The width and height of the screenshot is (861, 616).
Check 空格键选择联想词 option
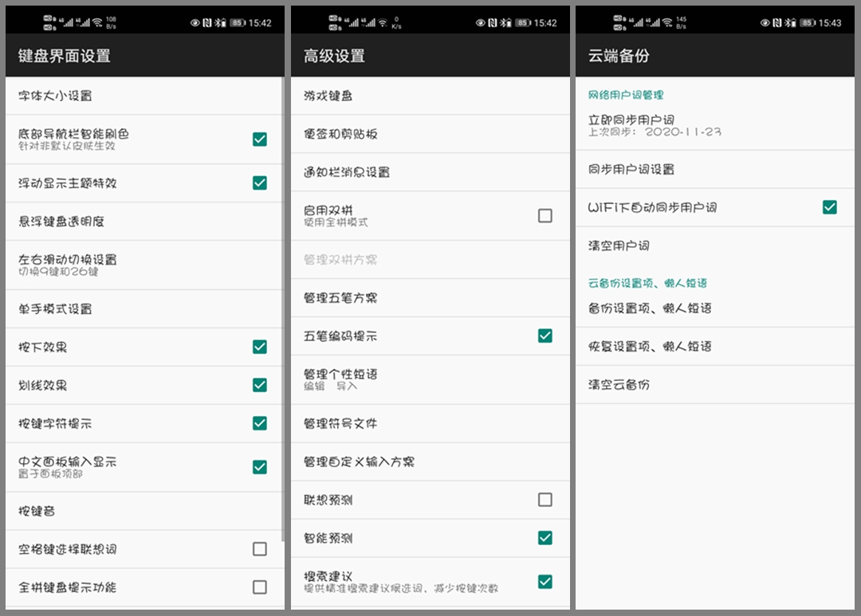coord(259,549)
